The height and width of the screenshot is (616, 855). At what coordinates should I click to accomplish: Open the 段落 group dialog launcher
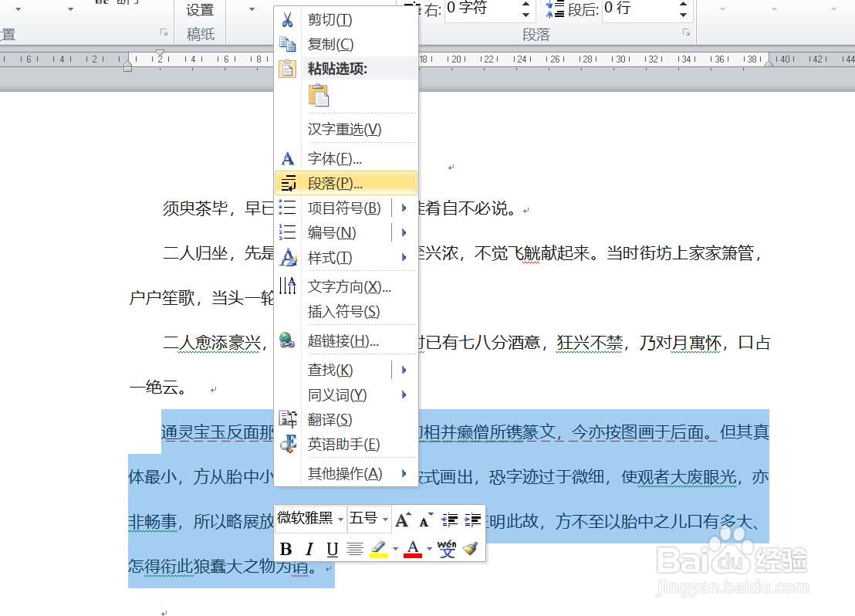coord(686,33)
